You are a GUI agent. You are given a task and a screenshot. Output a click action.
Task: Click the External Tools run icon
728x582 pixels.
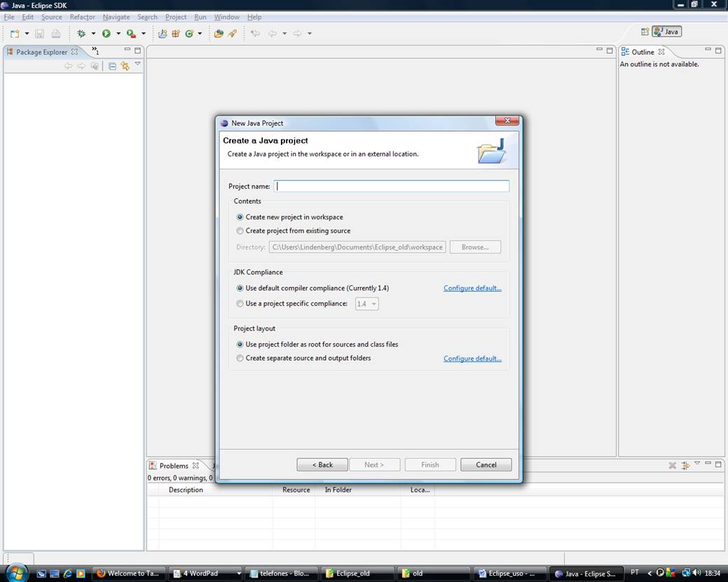point(132,34)
